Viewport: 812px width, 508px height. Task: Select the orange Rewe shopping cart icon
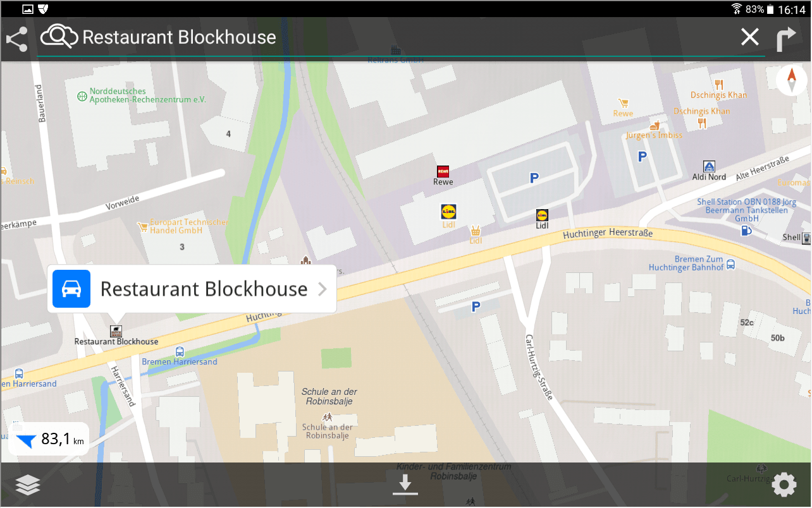(x=623, y=103)
